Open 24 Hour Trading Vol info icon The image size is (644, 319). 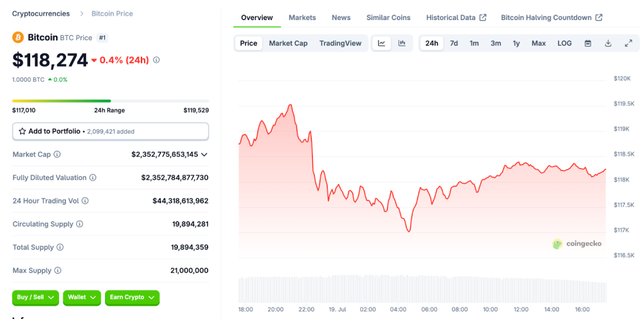click(85, 201)
